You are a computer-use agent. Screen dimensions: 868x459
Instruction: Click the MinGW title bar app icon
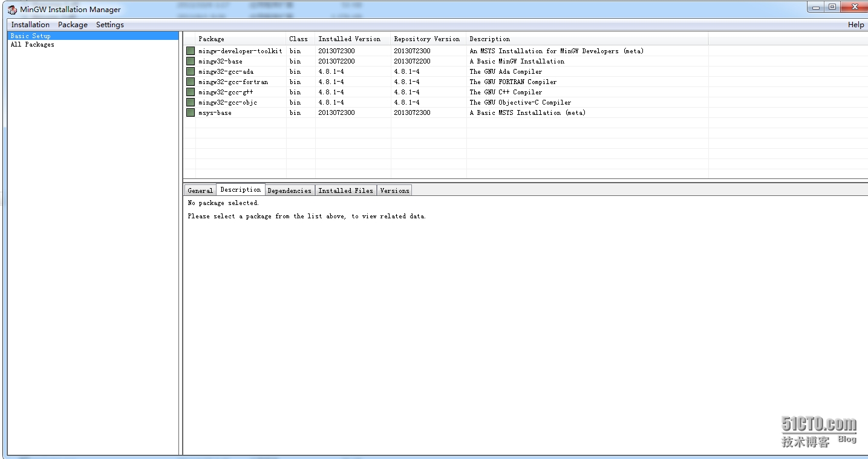tap(12, 10)
